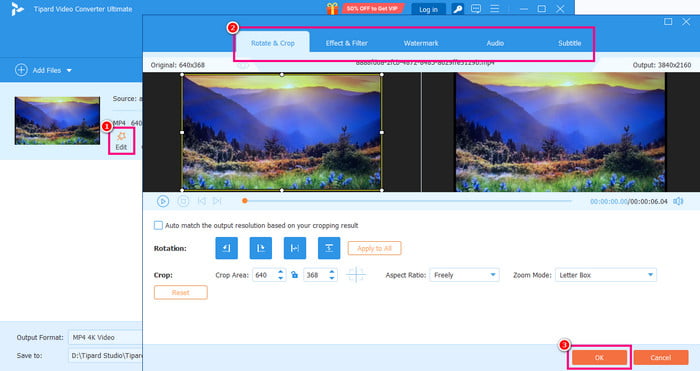The height and width of the screenshot is (371, 700).
Task: Increase crop height with up arrow
Action: click(332, 272)
